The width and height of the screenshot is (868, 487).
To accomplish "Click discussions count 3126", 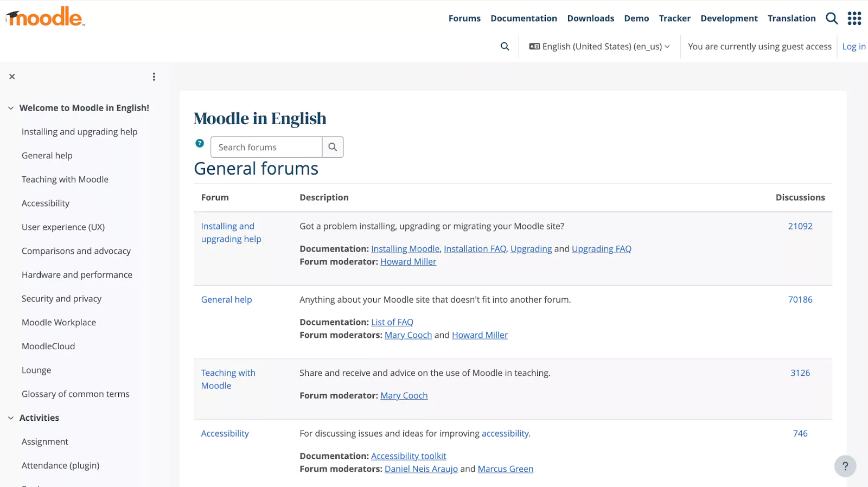I will pyautogui.click(x=800, y=373).
